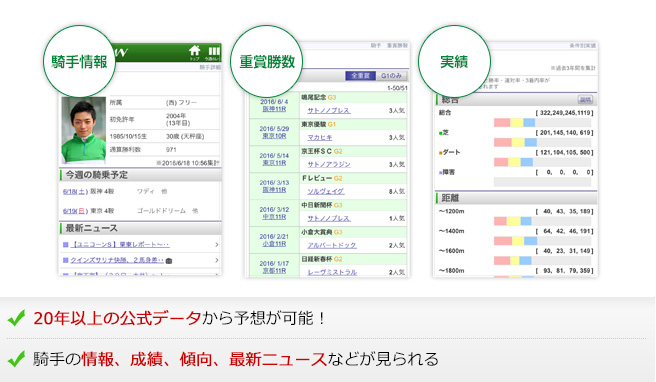Click the 鳴尾記念 G3 race title
Screen dimensions: 656x382
tap(318, 97)
